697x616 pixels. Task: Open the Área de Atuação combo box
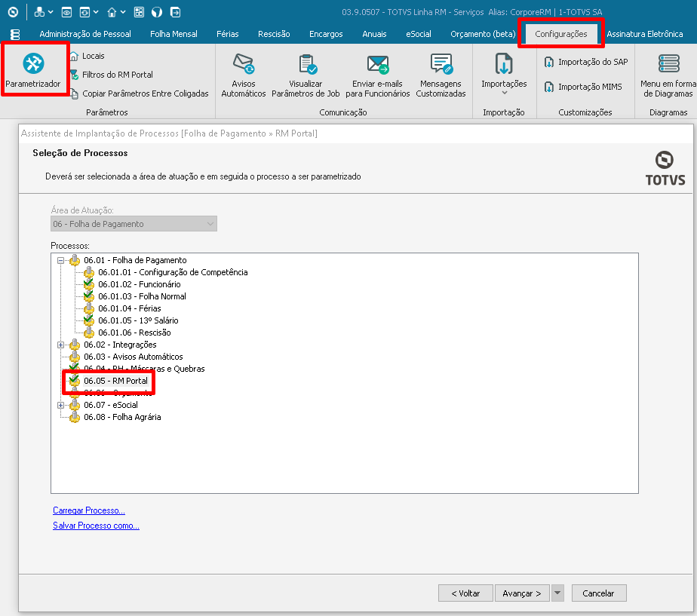click(134, 224)
